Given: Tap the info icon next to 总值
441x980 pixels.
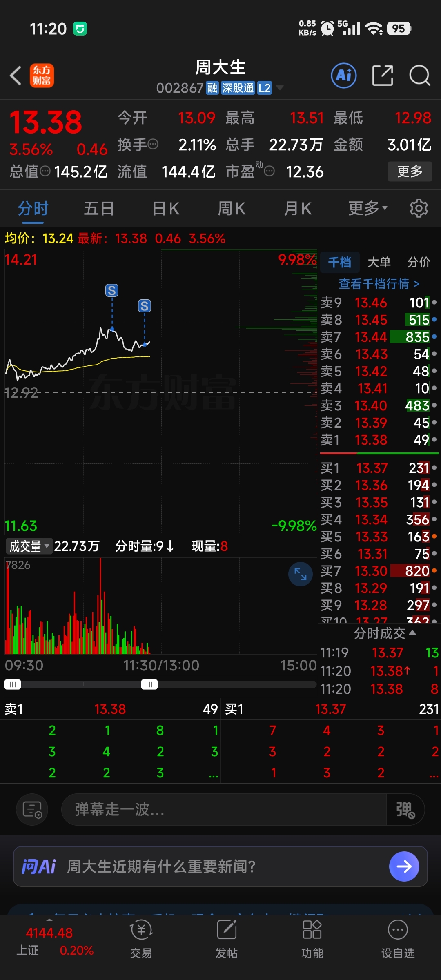Looking at the screenshot, I should click(x=45, y=171).
